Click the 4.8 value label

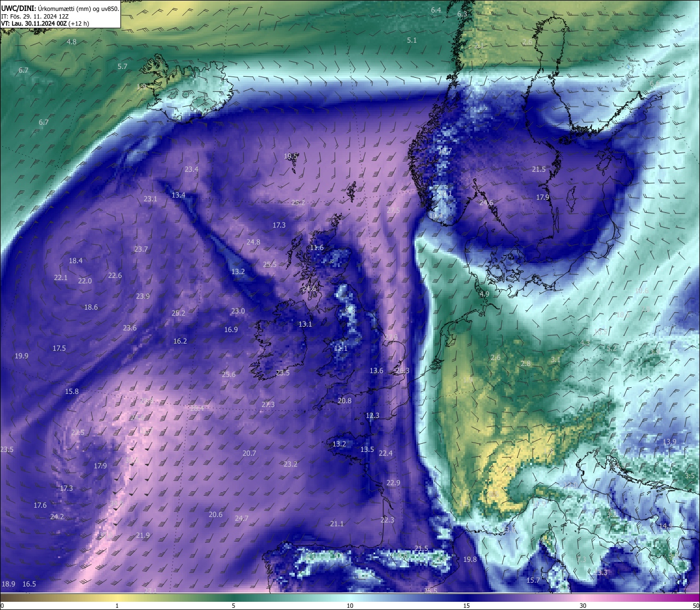72,42
